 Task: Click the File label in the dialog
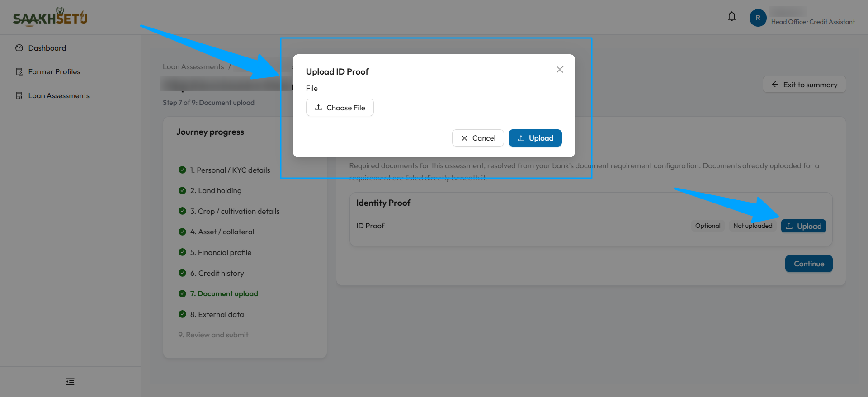click(x=312, y=89)
